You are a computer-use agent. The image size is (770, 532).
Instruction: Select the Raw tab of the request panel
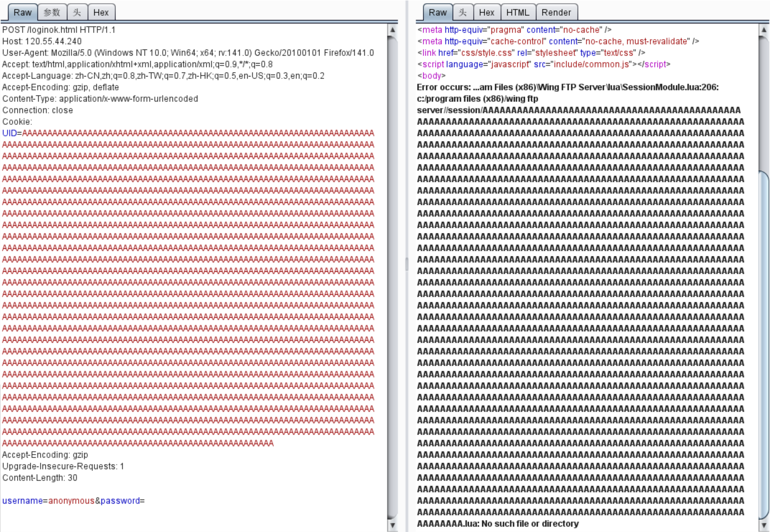pyautogui.click(x=22, y=12)
